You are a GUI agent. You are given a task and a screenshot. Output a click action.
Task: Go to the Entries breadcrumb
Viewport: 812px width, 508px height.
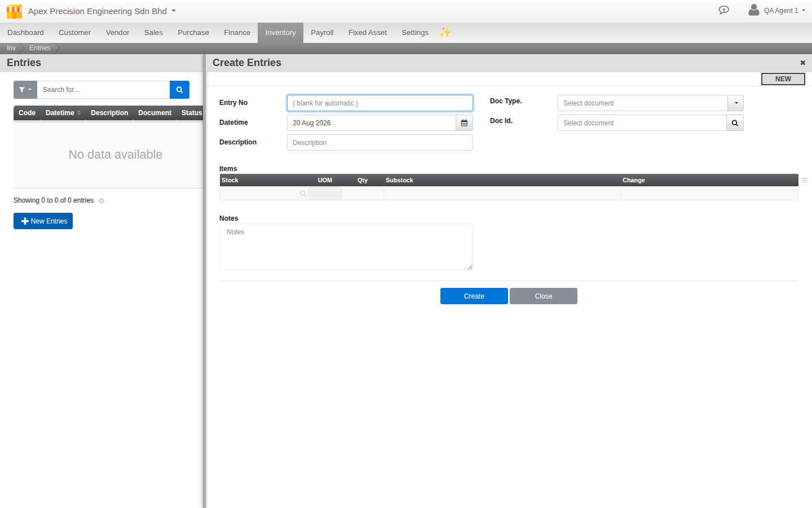[x=39, y=48]
